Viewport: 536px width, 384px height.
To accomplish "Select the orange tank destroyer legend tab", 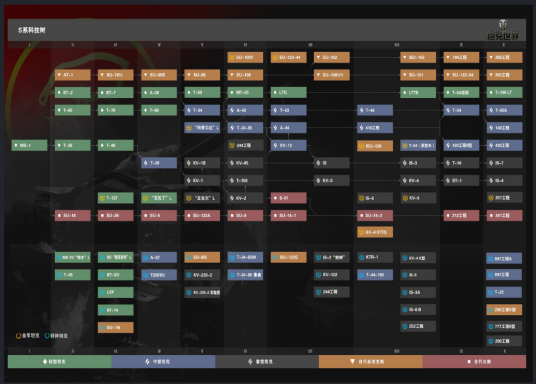I will tap(371, 361).
